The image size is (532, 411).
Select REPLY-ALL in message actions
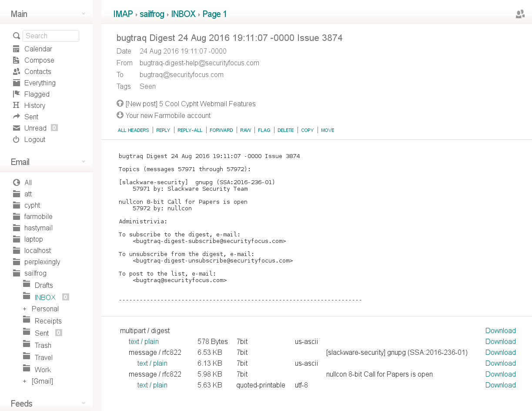point(190,130)
